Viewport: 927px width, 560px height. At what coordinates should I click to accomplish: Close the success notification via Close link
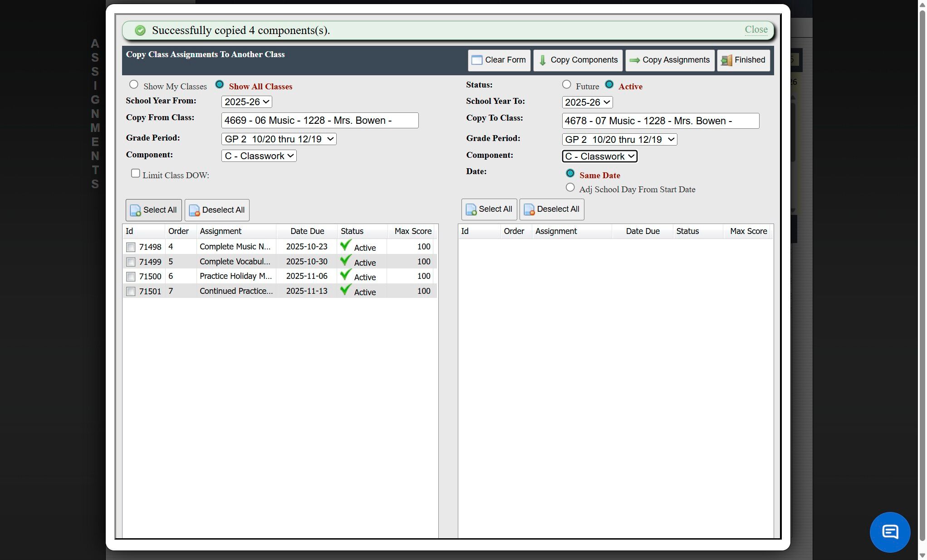coord(756,29)
